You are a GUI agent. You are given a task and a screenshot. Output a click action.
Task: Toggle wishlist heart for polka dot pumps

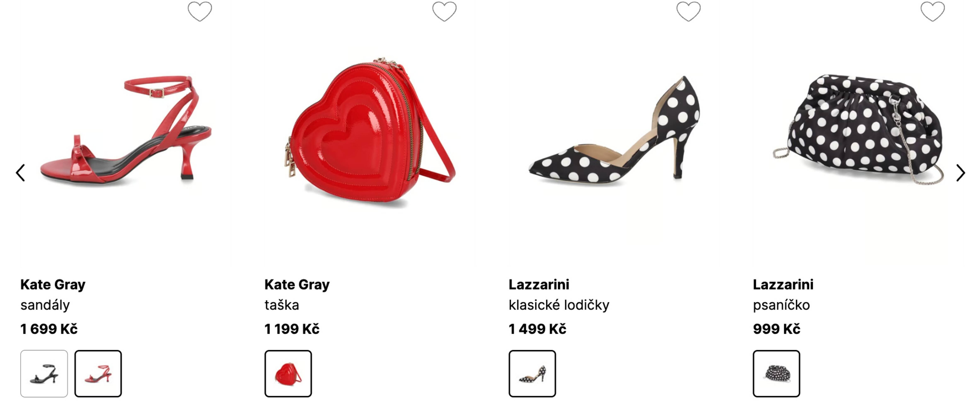[688, 11]
